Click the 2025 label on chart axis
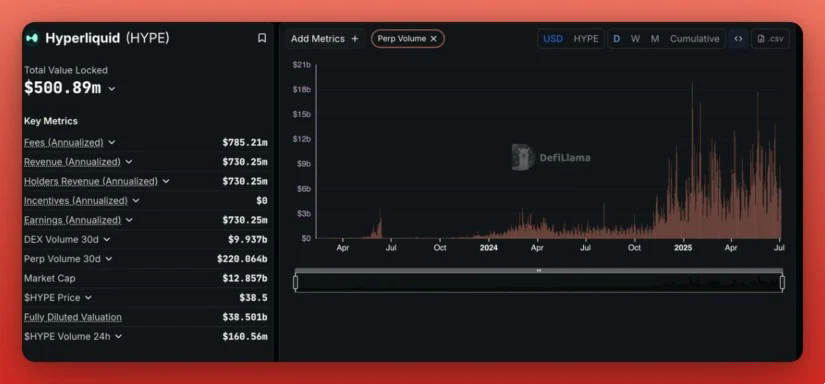825x384 pixels. coord(683,248)
